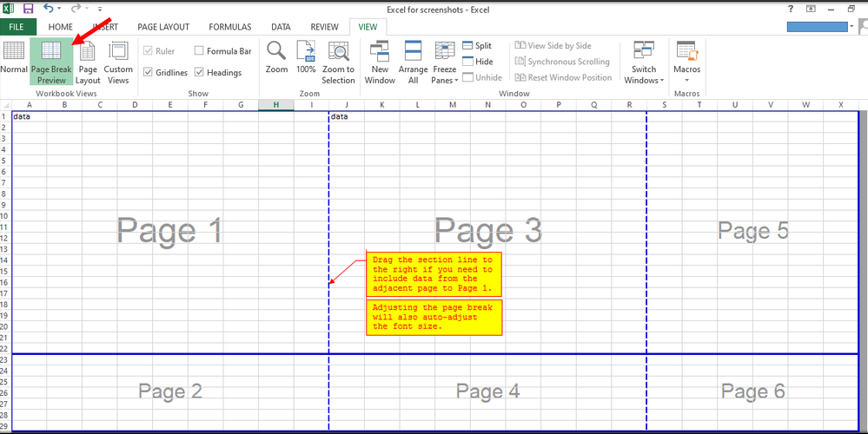The width and height of the screenshot is (868, 434).
Task: Select column A header
Action: click(x=29, y=105)
